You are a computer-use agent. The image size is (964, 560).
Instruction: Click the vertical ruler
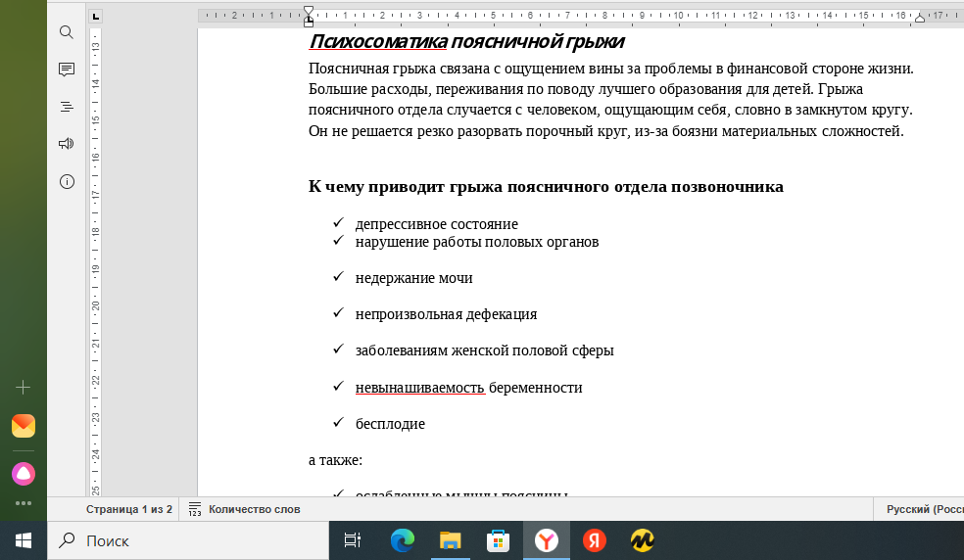95,261
